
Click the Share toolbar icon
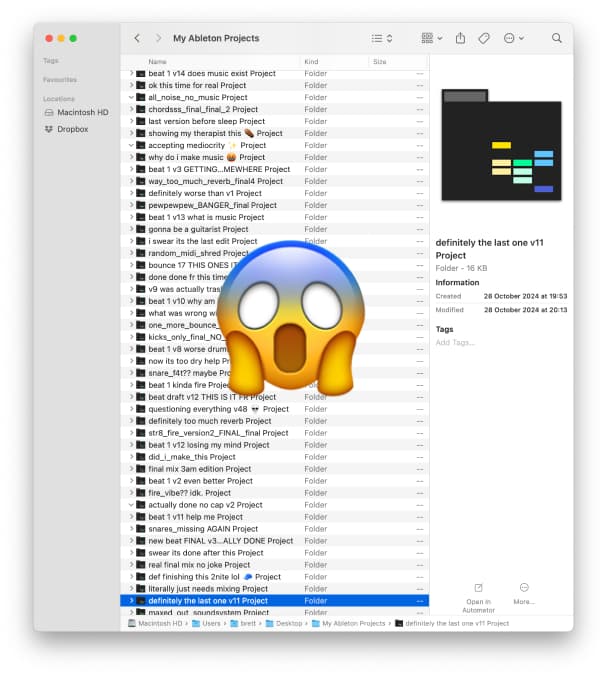click(460, 38)
